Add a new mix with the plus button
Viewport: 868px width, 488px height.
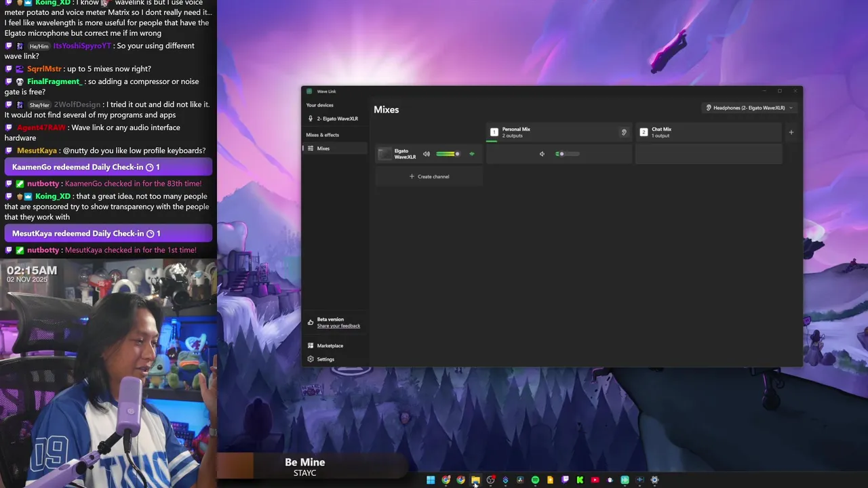791,132
